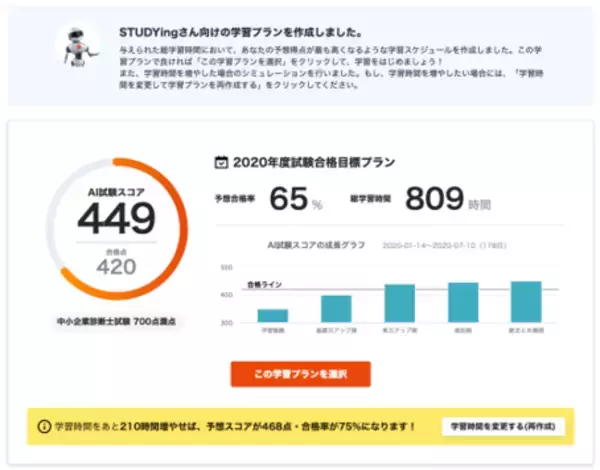Click the 500 y-axis label
The height and width of the screenshot is (470, 600).
click(227, 268)
